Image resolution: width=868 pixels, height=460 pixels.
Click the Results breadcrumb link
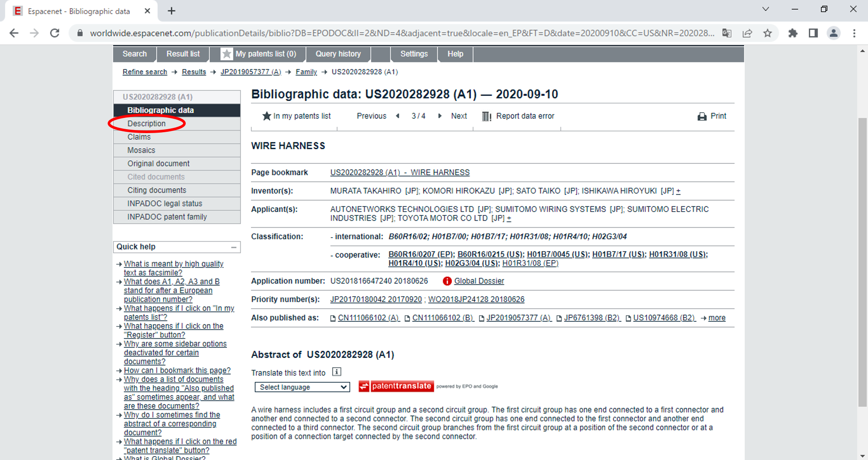coord(194,72)
